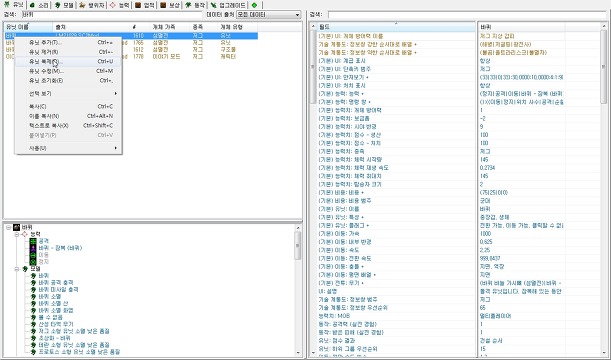Sort by 개체 유형 column header
Image resolution: width=611 pixels, height=360 pixels.
click(237, 27)
